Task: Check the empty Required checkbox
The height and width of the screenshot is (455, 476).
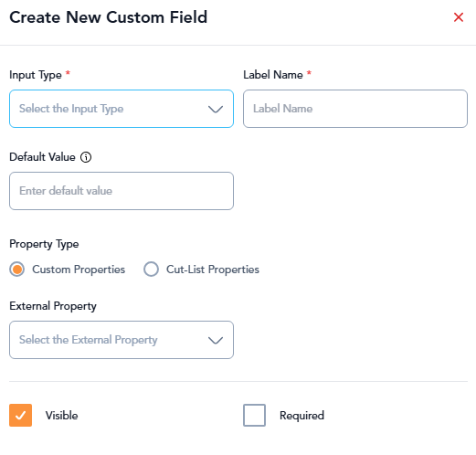Action: [x=254, y=415]
